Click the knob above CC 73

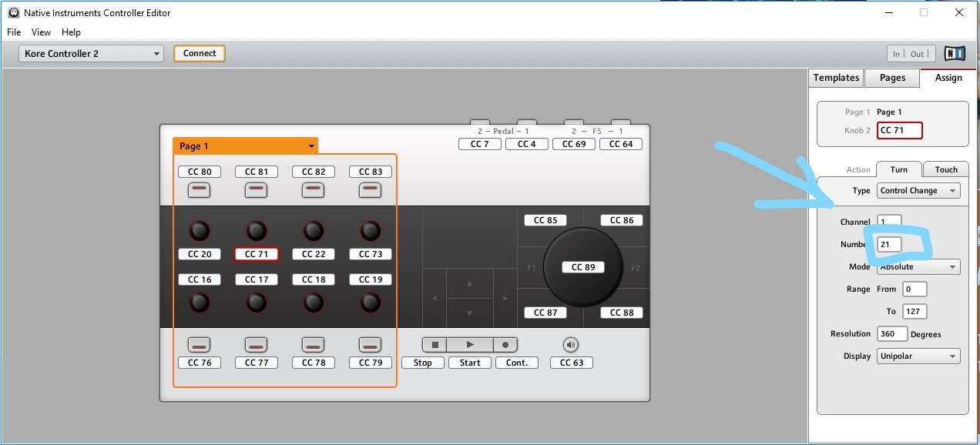click(x=371, y=230)
